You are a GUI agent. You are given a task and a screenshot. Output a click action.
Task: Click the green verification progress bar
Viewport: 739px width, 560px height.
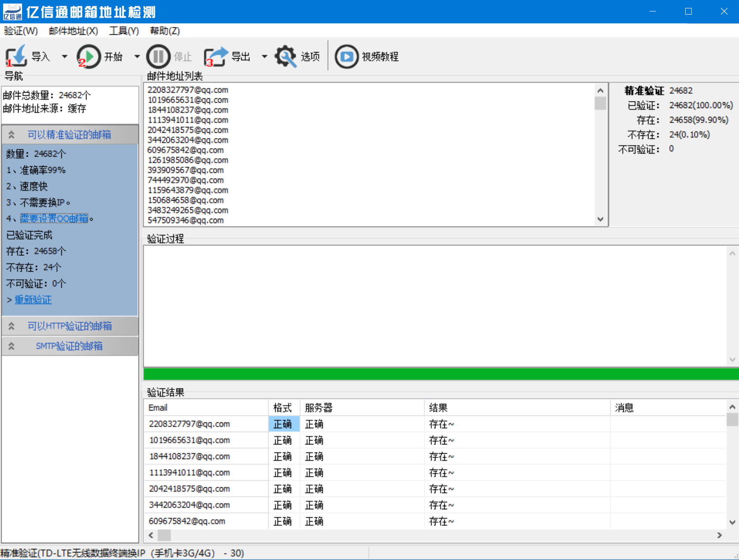(x=440, y=374)
